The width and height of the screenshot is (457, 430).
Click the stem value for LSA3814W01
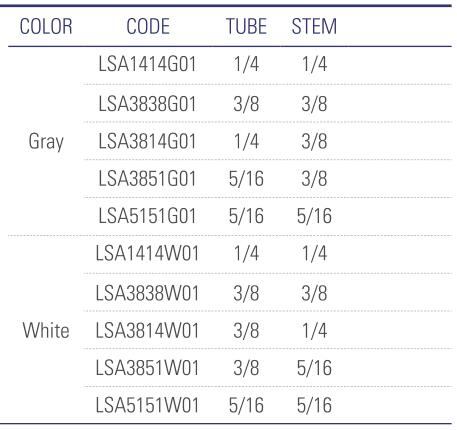tap(314, 331)
